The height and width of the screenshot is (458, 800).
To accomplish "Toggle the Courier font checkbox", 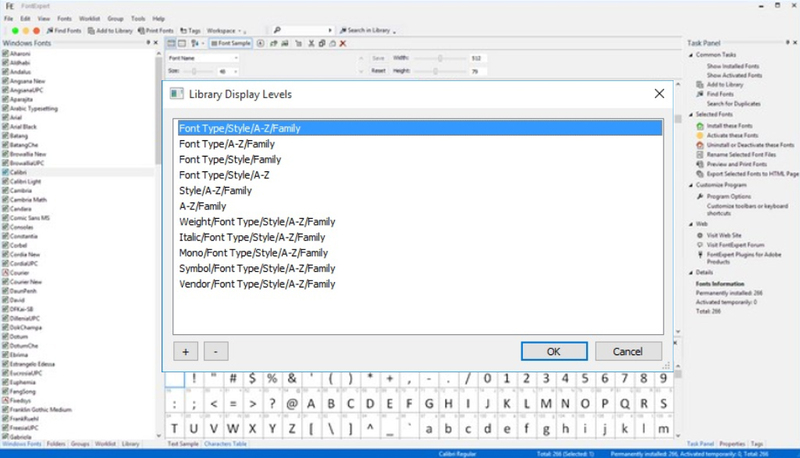I will tap(6, 273).
